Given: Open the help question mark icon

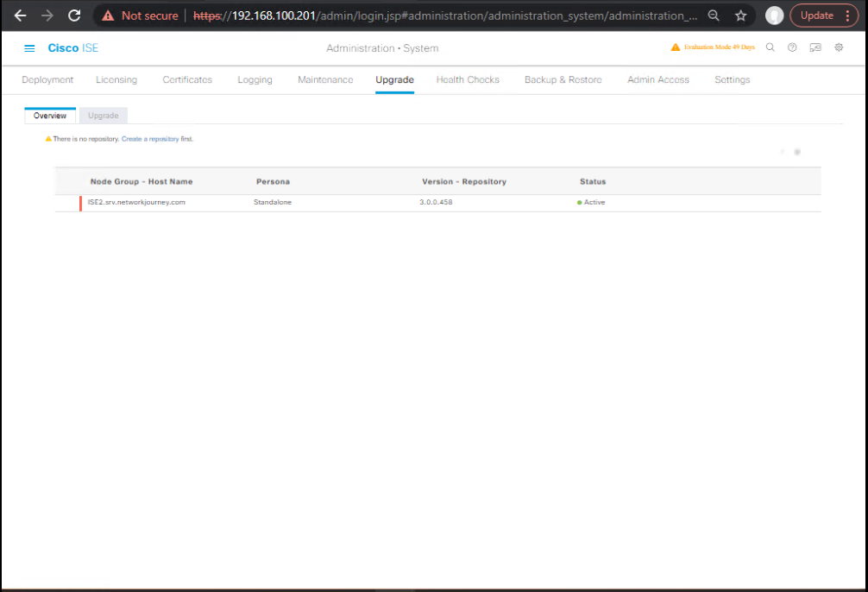Looking at the screenshot, I should [792, 47].
